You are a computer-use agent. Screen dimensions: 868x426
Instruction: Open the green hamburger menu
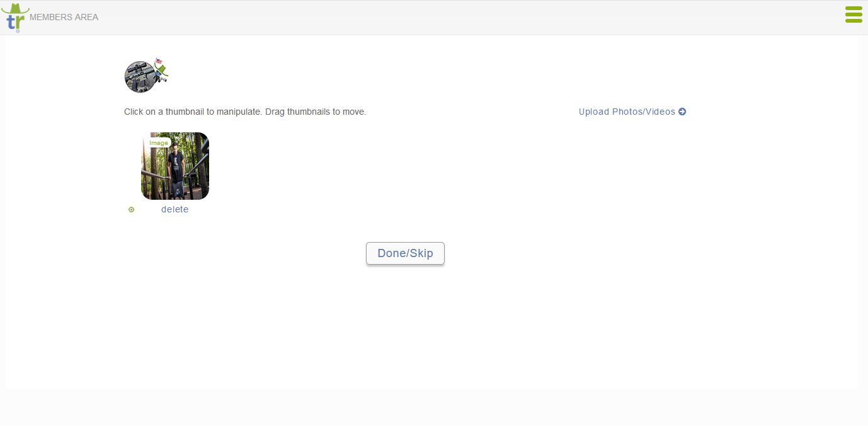[854, 14]
